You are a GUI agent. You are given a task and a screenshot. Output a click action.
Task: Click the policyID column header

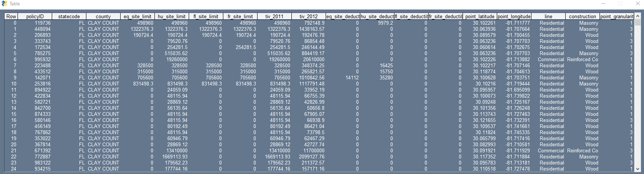(35, 16)
